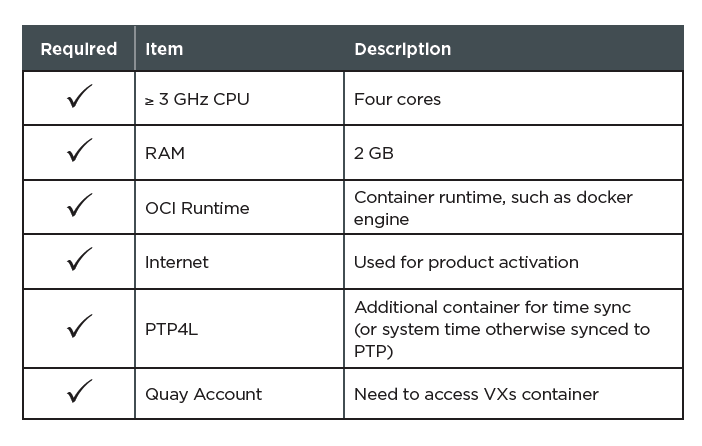Select the 'Quay Account' item text

203,395
